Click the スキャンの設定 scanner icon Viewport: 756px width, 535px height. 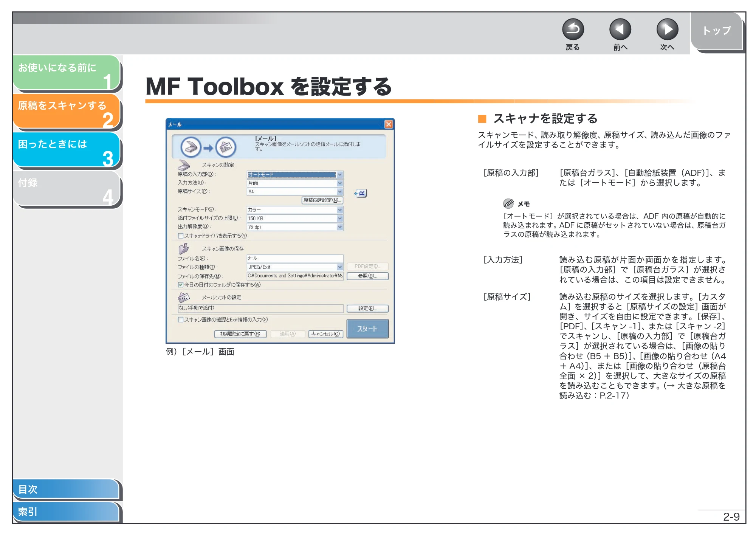coord(184,165)
